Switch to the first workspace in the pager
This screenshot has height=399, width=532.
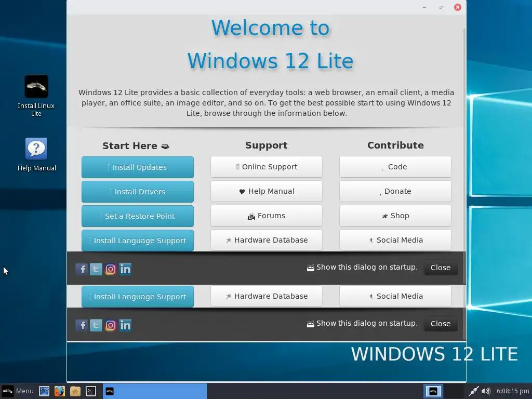pyautogui.click(x=433, y=391)
